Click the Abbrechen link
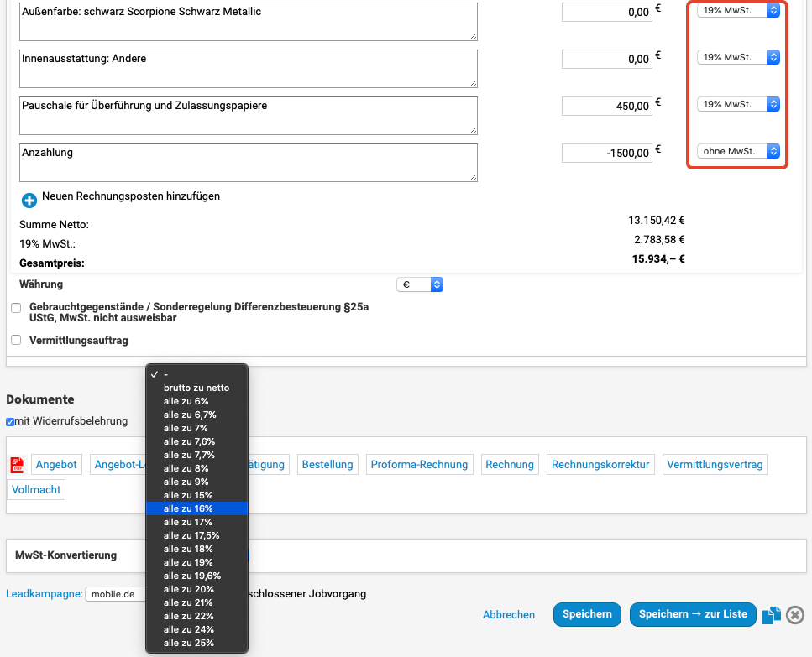This screenshot has height=657, width=812. (508, 615)
